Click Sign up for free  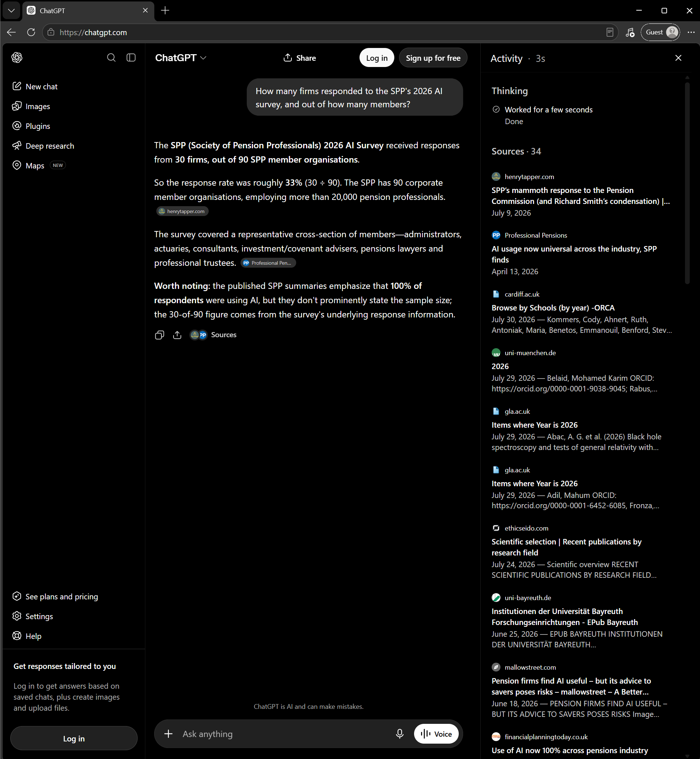433,57
